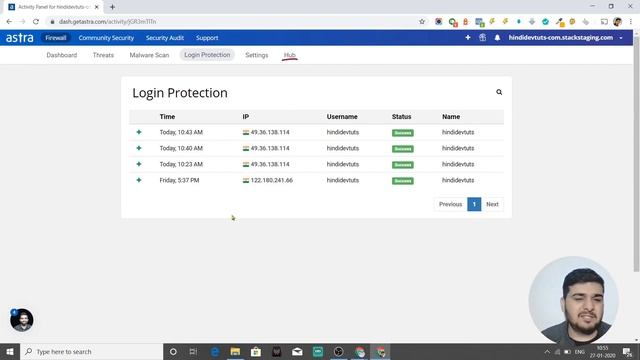
Task: Open Windows Start menu
Action: (x=10, y=351)
